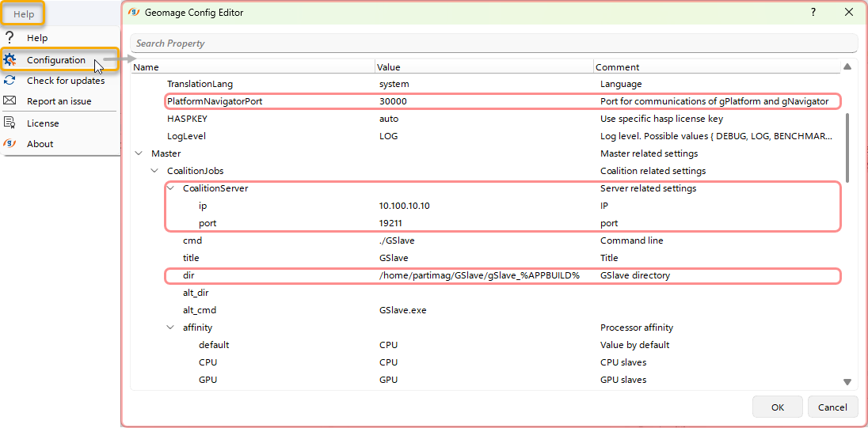Click the Geomage Config Editor title icon
Screen dimensions: 868x428
[133, 12]
